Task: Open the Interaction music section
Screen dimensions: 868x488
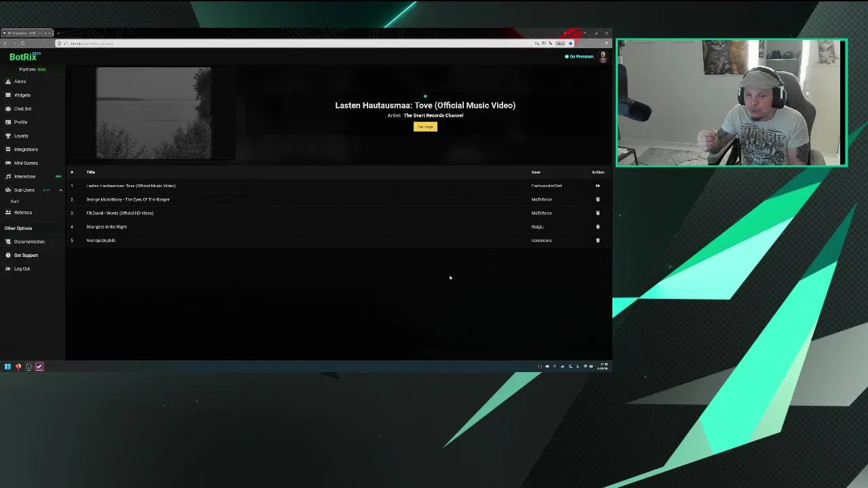Action: (x=24, y=176)
